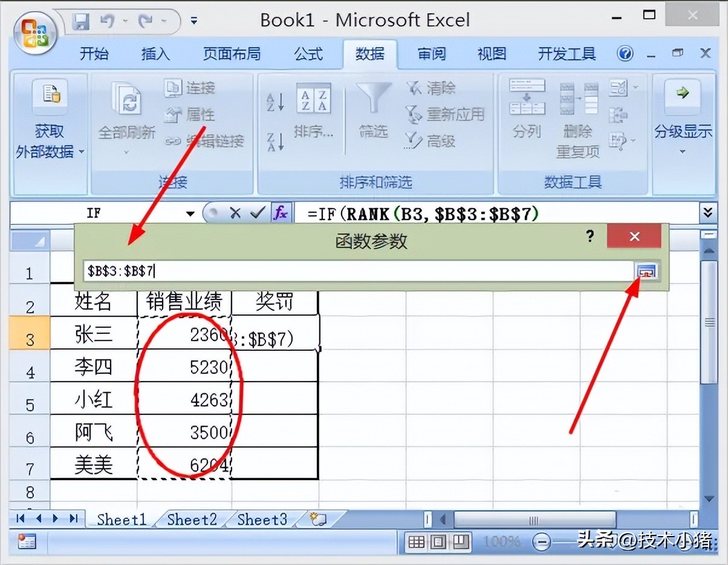
Task: Click zoom out minus button
Action: click(x=542, y=542)
